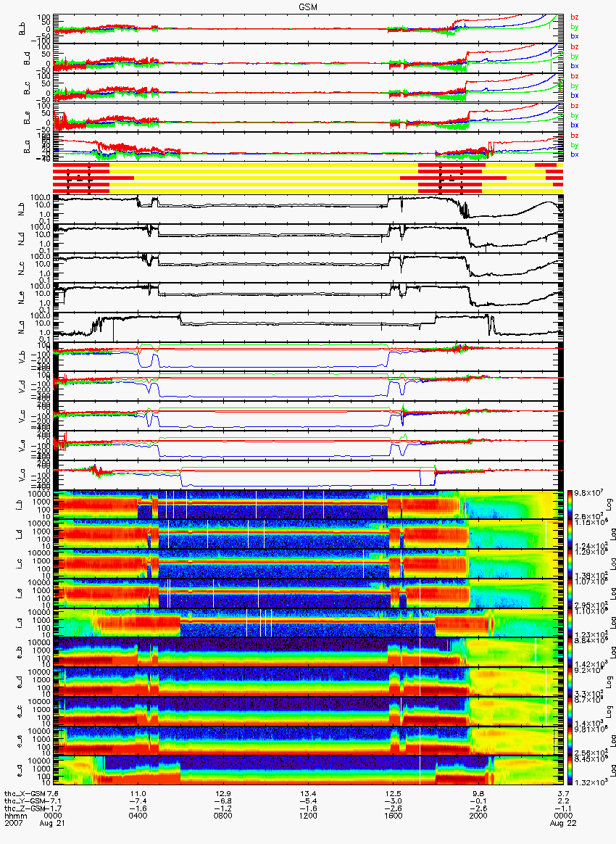616x844 pixels.
Task: Click the B_b axis label
Action: (22, 28)
